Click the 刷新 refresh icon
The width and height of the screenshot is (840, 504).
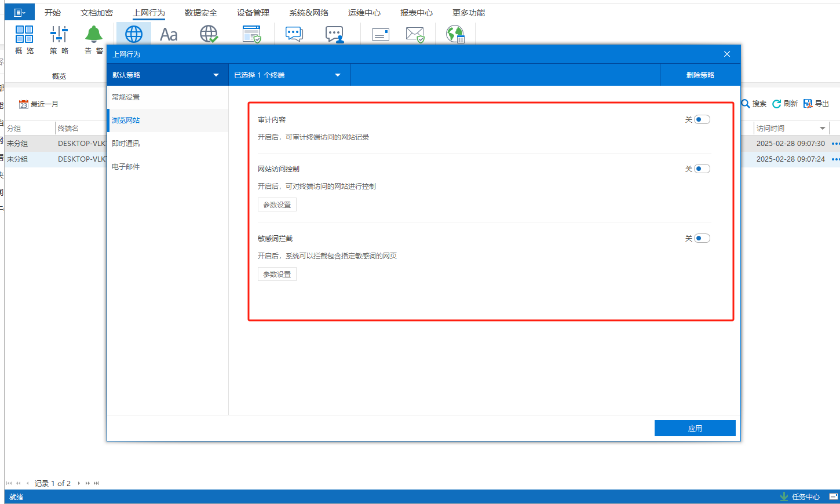tap(777, 104)
